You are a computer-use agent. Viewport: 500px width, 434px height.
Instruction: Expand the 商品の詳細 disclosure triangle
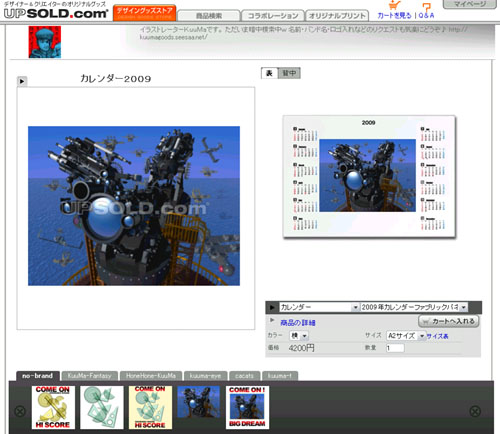pos(272,320)
